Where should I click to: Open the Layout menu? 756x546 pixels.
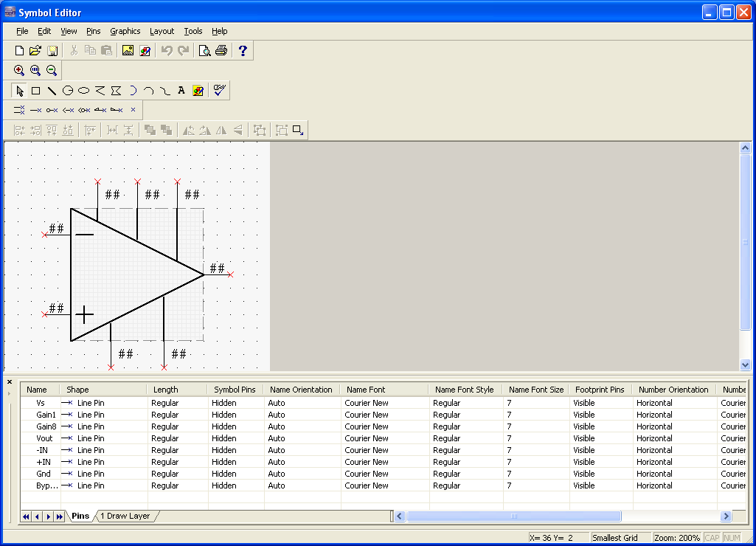[162, 31]
